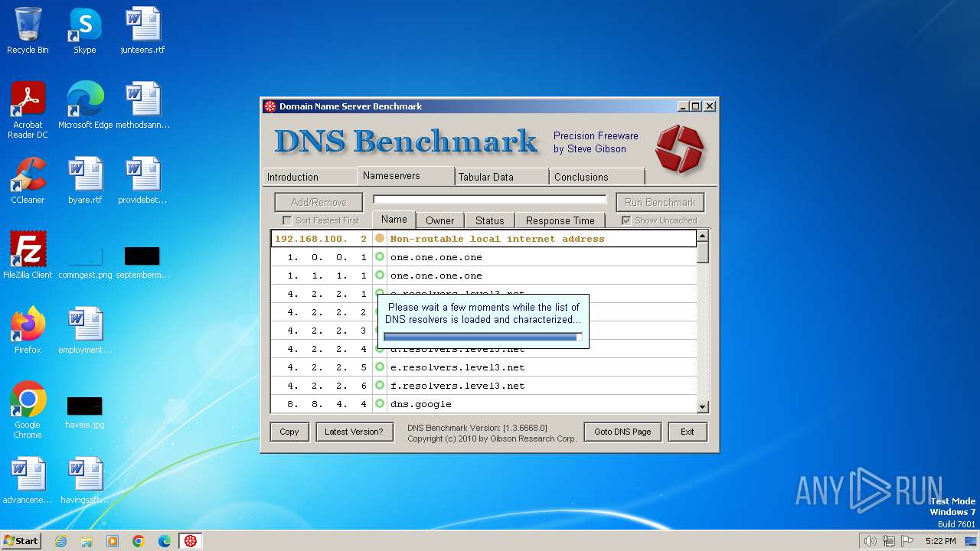Screen dimensions: 980x551
Task: Open the Recycle Bin desktop icon
Action: tap(28, 31)
